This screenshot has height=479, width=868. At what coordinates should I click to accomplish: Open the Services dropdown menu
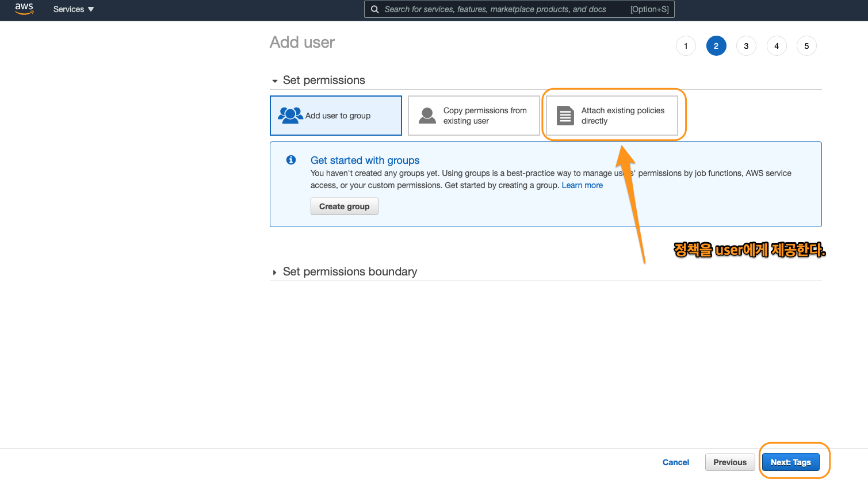point(73,9)
